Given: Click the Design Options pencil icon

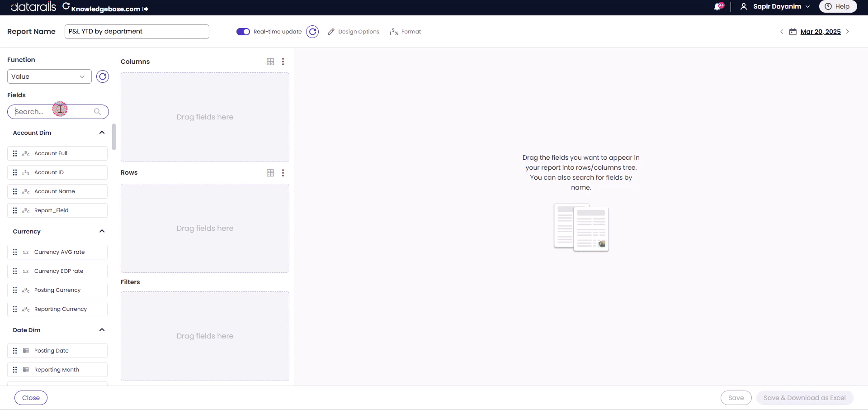Looking at the screenshot, I should point(331,32).
